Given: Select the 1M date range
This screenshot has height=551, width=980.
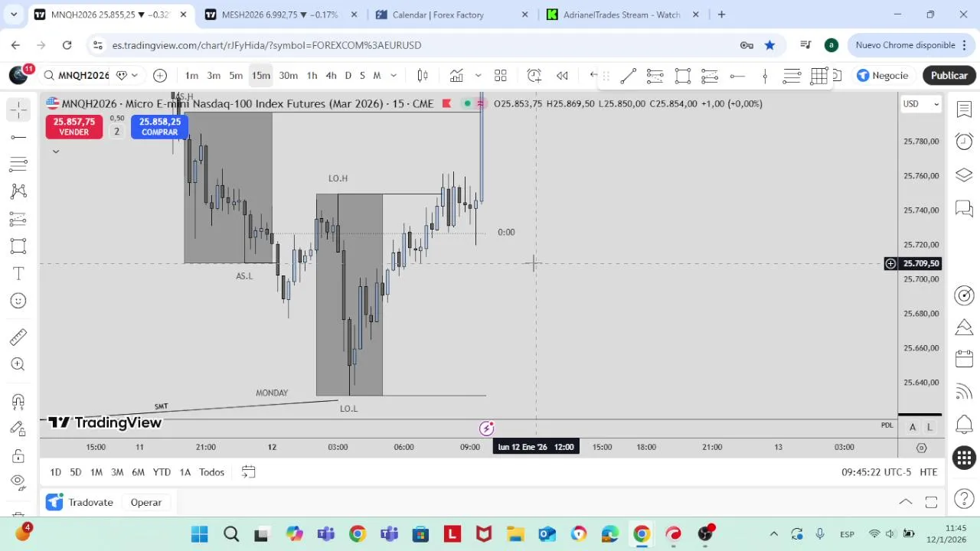Looking at the screenshot, I should click(96, 472).
